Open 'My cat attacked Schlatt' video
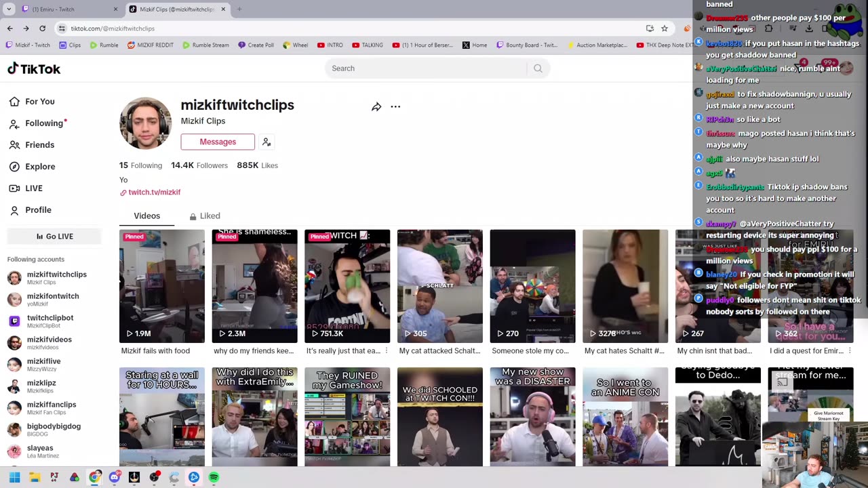 440,286
